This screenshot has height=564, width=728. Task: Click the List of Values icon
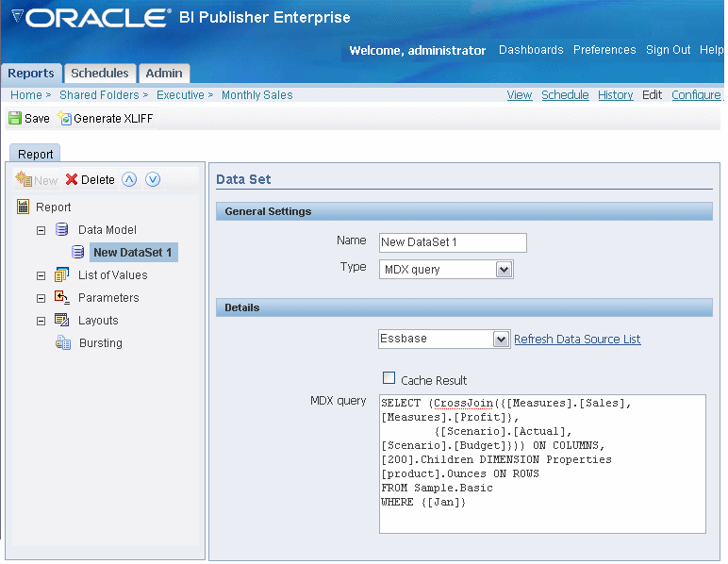click(61, 274)
